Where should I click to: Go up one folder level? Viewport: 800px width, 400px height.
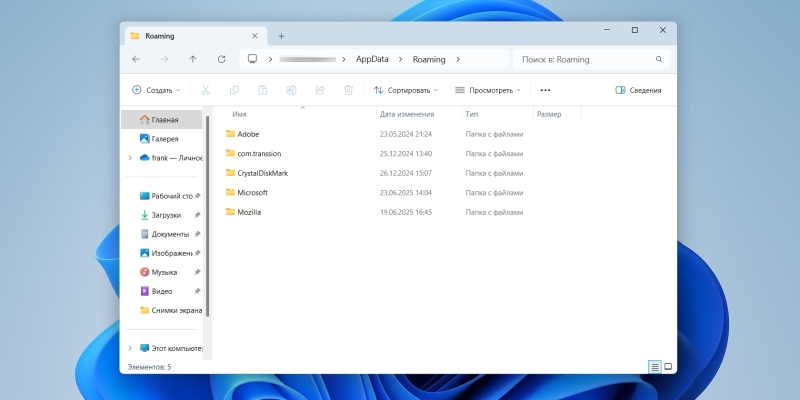point(193,59)
